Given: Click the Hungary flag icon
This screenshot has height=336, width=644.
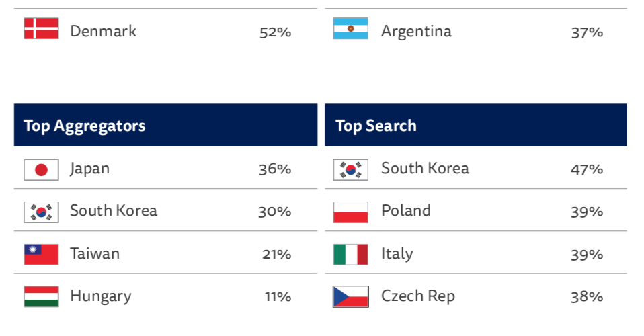Looking at the screenshot, I should 41,296.
